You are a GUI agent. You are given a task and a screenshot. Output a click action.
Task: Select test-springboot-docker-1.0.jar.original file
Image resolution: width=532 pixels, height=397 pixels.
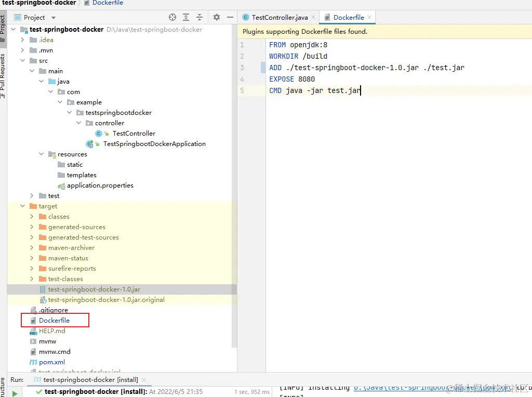[x=106, y=300]
